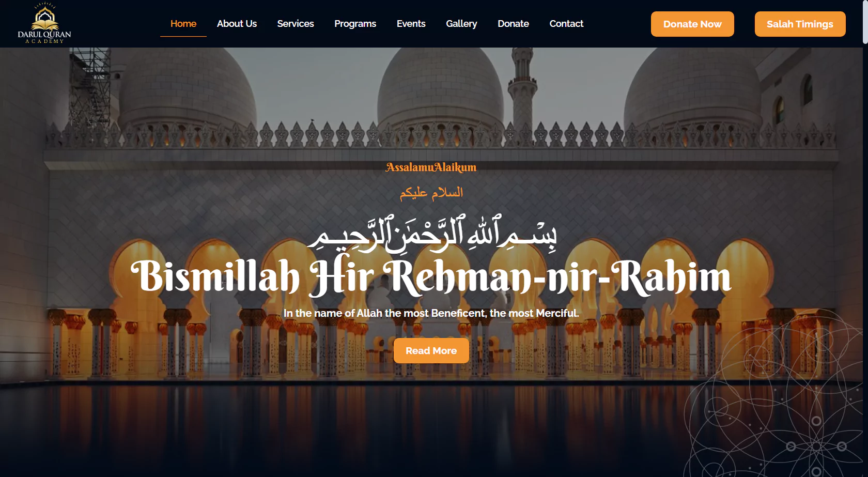Click the Darul Quran Academy logo
The image size is (868, 477).
coord(44,23)
